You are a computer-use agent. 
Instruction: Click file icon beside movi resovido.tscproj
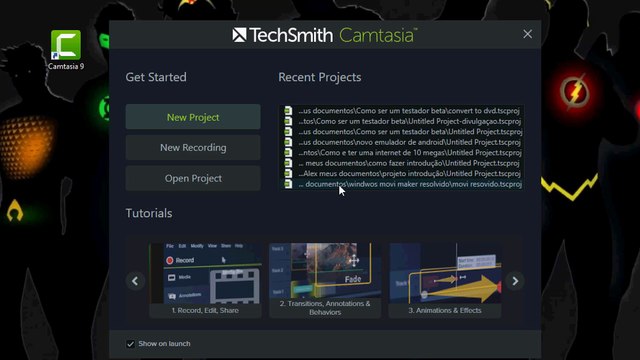click(x=288, y=184)
